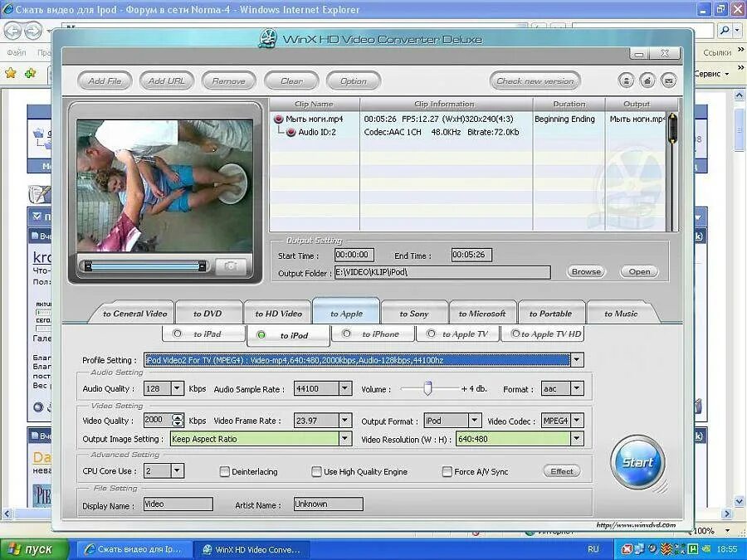
Task: Open the Output Image Setting dropdown
Action: tap(345, 439)
